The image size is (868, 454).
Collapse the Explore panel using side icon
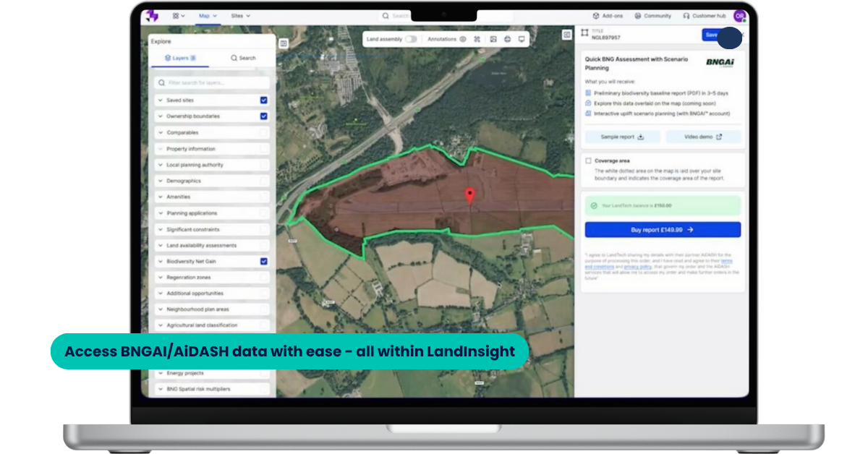point(284,43)
